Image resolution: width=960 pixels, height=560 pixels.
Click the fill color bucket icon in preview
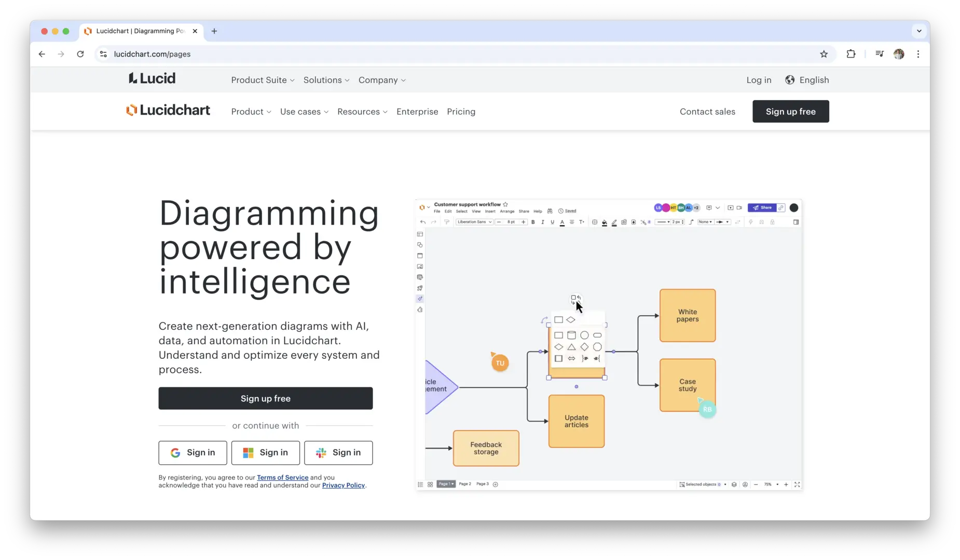pyautogui.click(x=605, y=222)
